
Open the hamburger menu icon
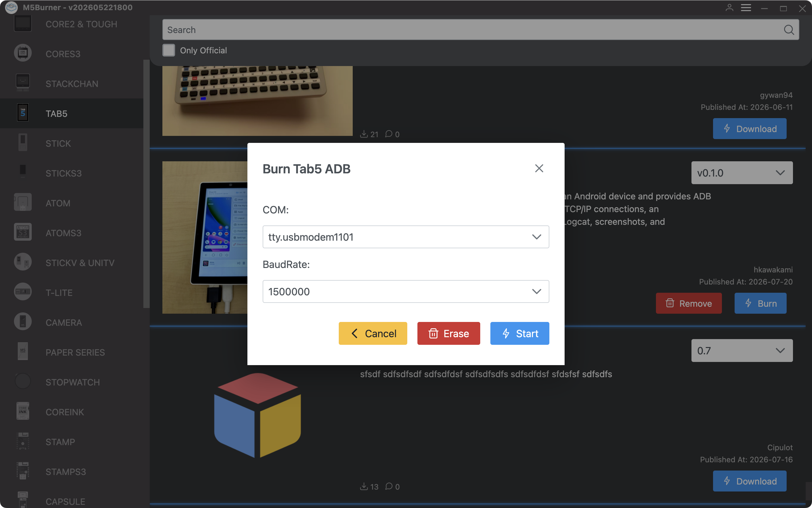(746, 7)
